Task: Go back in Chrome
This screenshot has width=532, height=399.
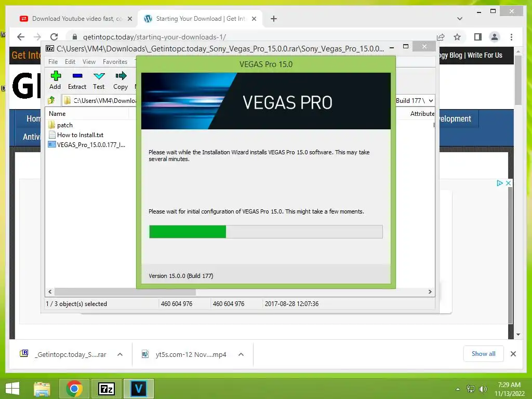Action: [x=21, y=37]
